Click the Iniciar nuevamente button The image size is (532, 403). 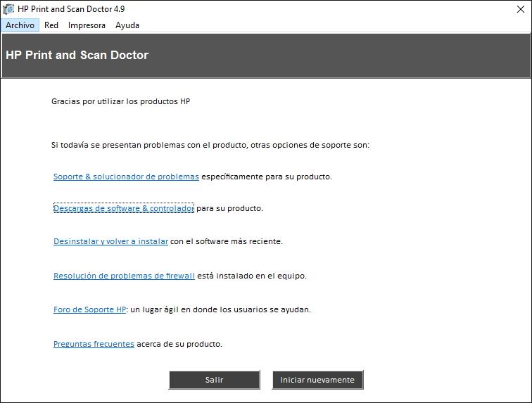(x=317, y=380)
